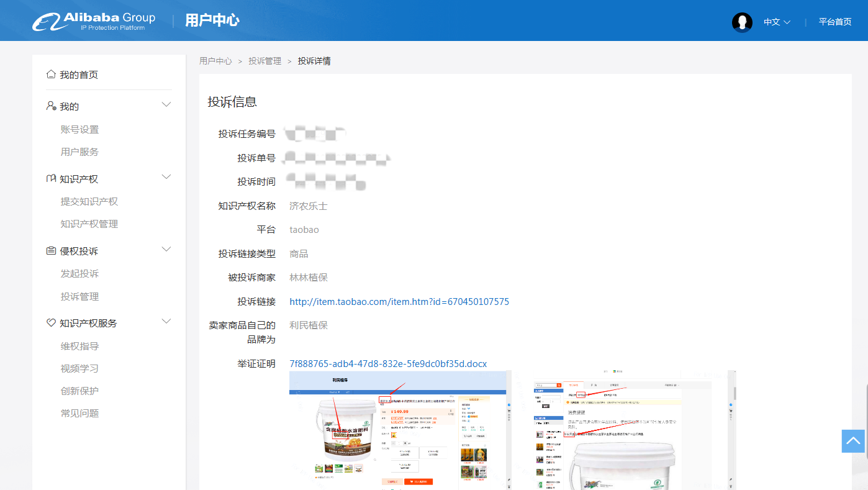Collapse the 知识产权 section chevron
This screenshot has width=868, height=490.
[x=166, y=178]
